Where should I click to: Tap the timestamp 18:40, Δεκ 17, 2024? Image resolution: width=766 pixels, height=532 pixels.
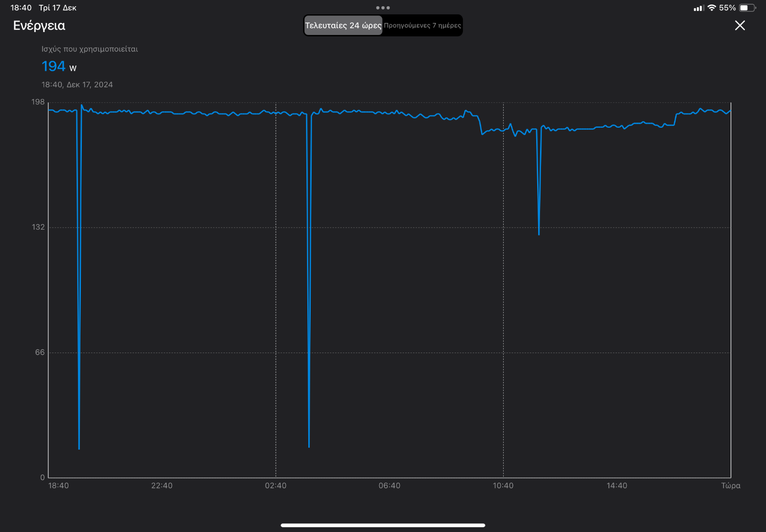click(x=77, y=85)
